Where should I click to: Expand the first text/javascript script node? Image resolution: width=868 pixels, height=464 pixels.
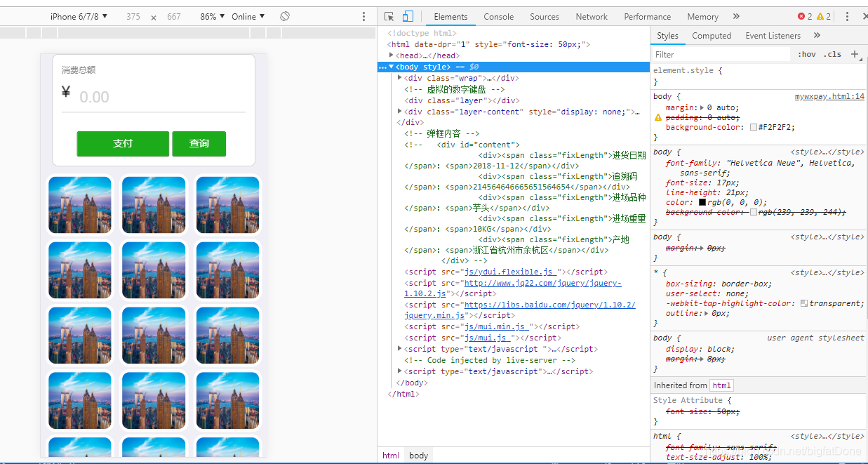tap(400, 349)
